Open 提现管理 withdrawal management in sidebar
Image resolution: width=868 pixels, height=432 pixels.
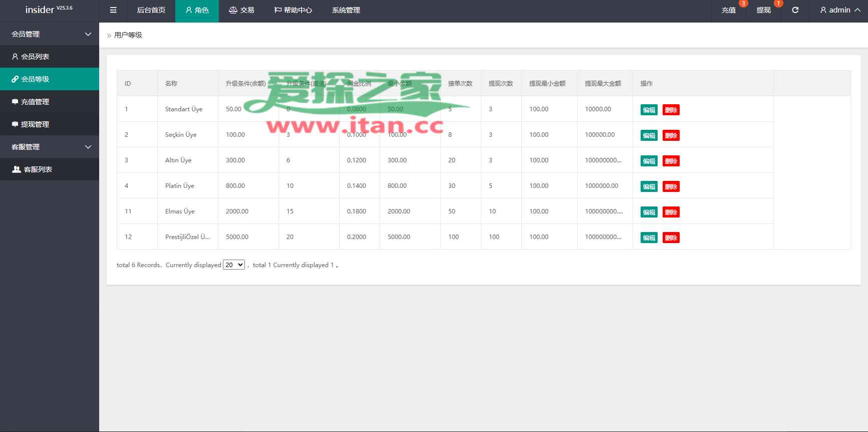coord(35,124)
